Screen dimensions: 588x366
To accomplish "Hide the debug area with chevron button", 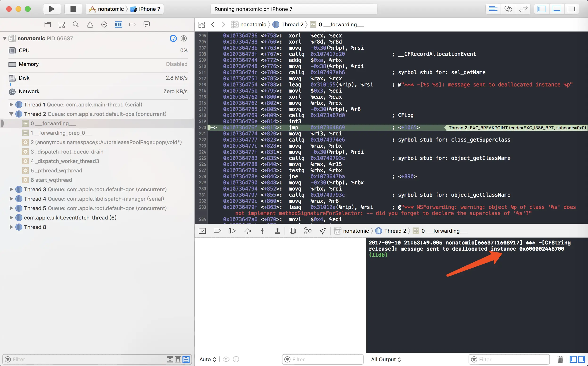I will (202, 231).
